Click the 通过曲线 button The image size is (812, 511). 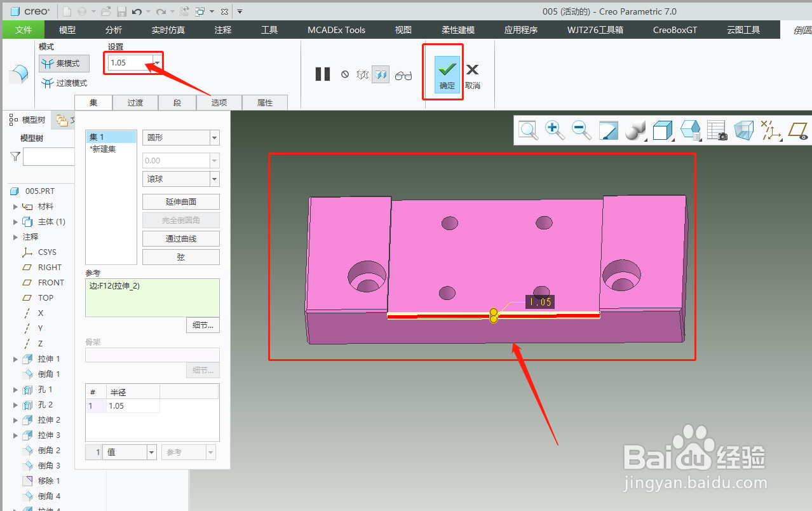coord(181,238)
